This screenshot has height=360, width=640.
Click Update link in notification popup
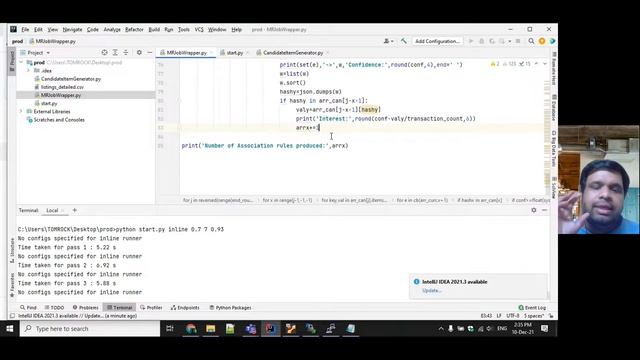click(x=431, y=291)
